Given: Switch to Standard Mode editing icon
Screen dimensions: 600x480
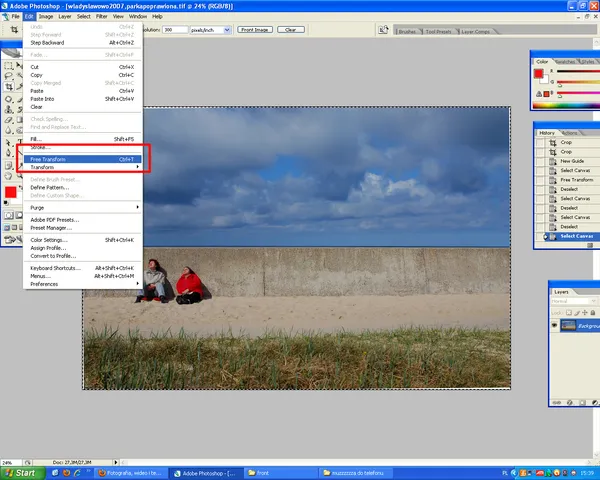Looking at the screenshot, I should (8, 216).
